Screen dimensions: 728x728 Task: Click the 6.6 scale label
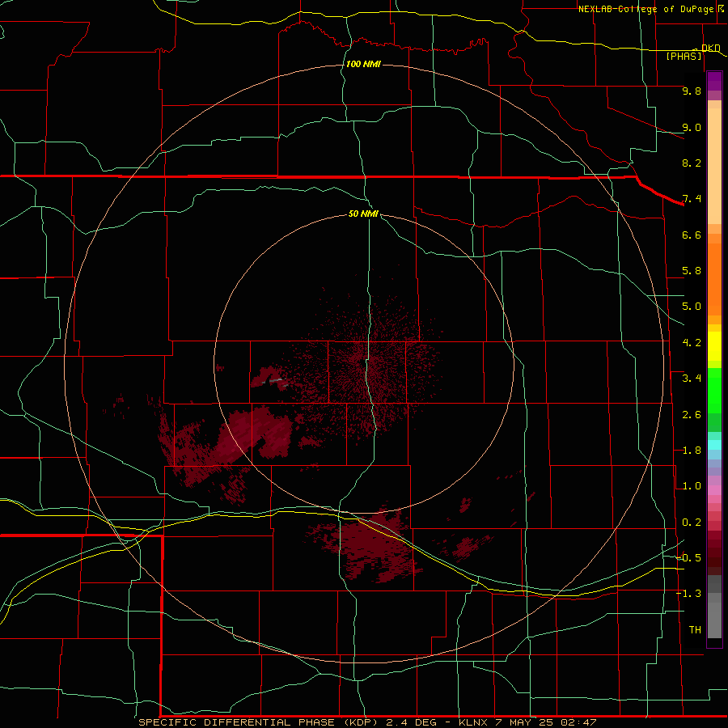point(692,235)
